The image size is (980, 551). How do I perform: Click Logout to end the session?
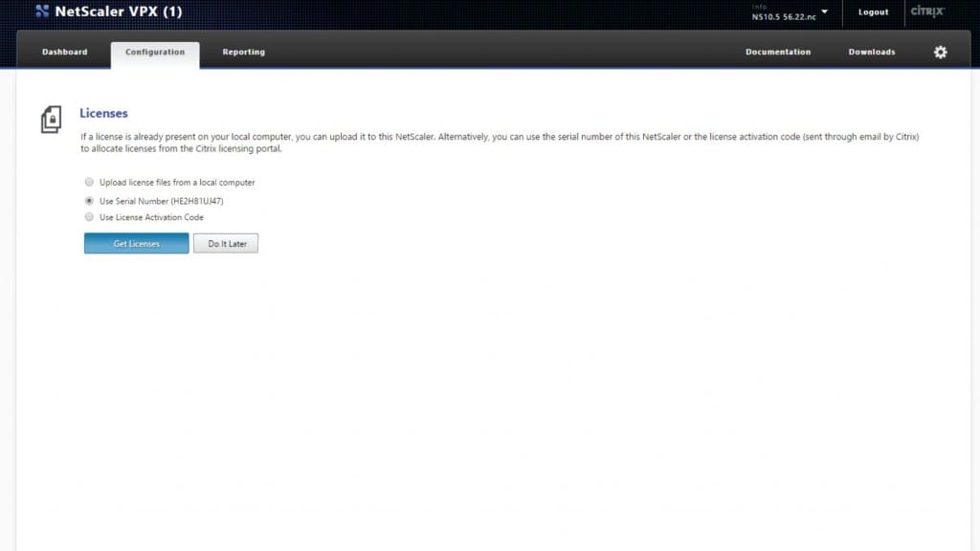click(x=872, y=11)
